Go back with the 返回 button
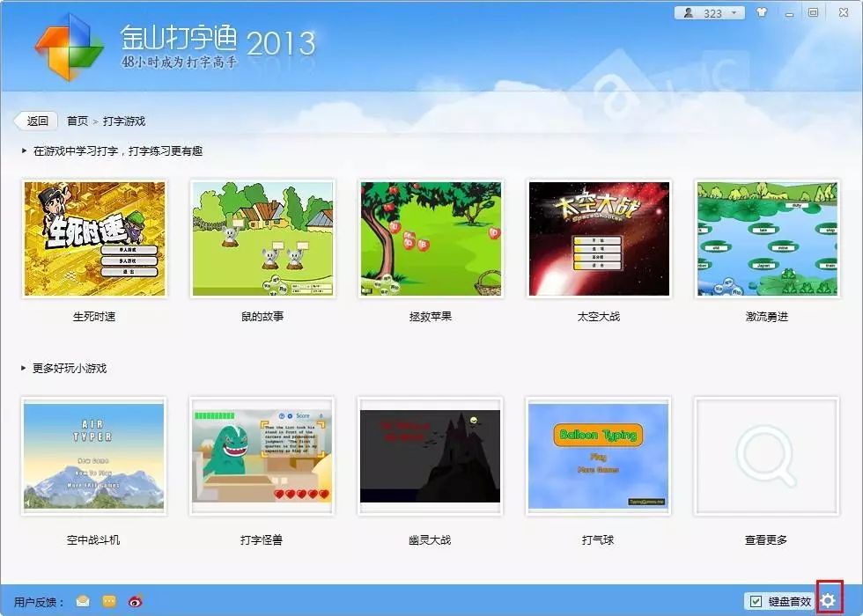This screenshot has width=863, height=616. tap(36, 121)
